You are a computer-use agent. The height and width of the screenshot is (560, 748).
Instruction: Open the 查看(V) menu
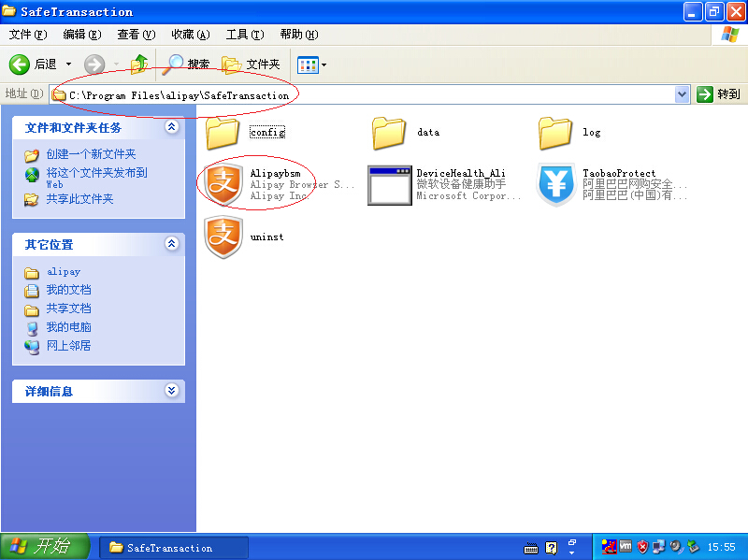(136, 35)
